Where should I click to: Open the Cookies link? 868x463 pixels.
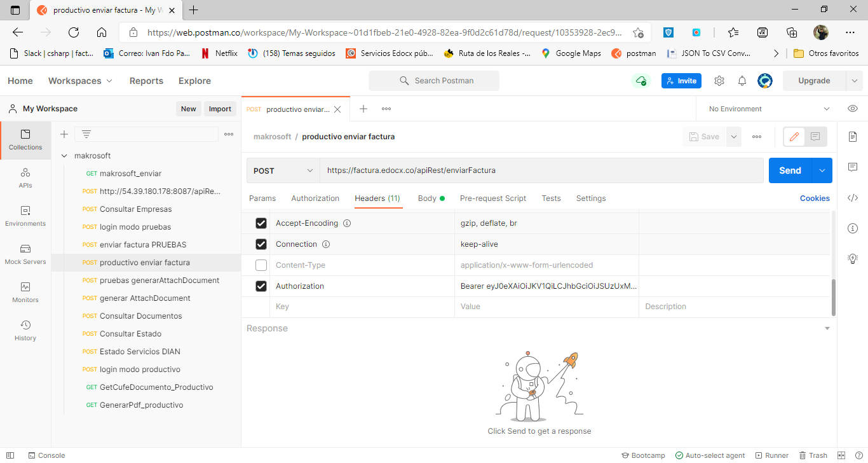(815, 198)
